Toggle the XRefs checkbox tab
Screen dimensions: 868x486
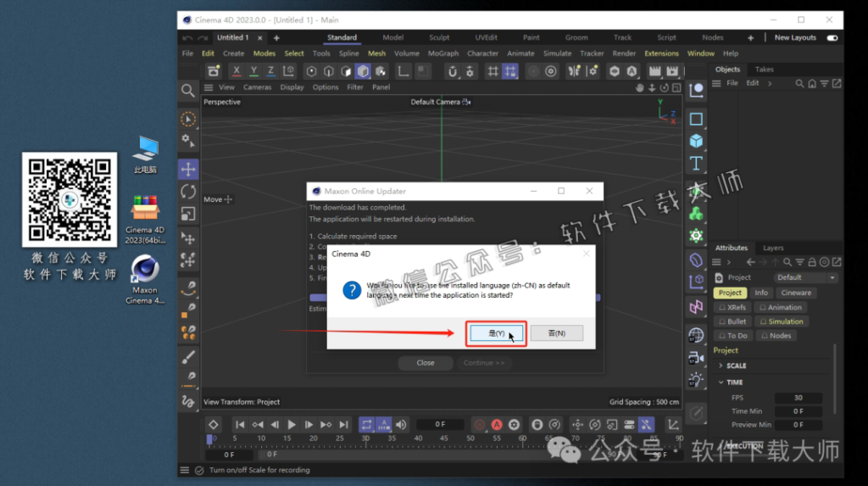pyautogui.click(x=732, y=307)
